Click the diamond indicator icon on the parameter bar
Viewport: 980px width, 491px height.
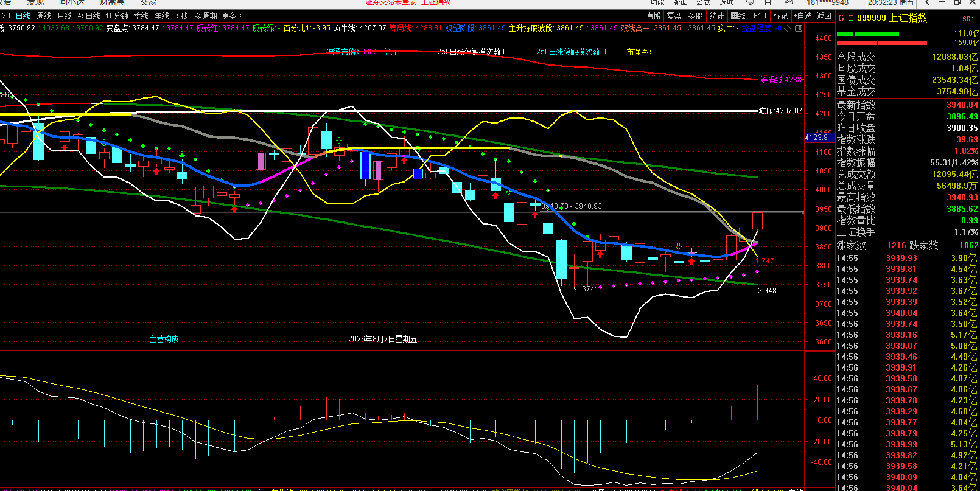788,28
